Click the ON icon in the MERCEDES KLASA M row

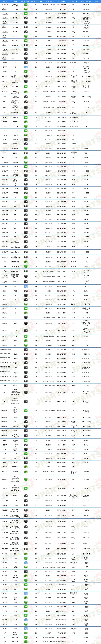tap(26, 381)
